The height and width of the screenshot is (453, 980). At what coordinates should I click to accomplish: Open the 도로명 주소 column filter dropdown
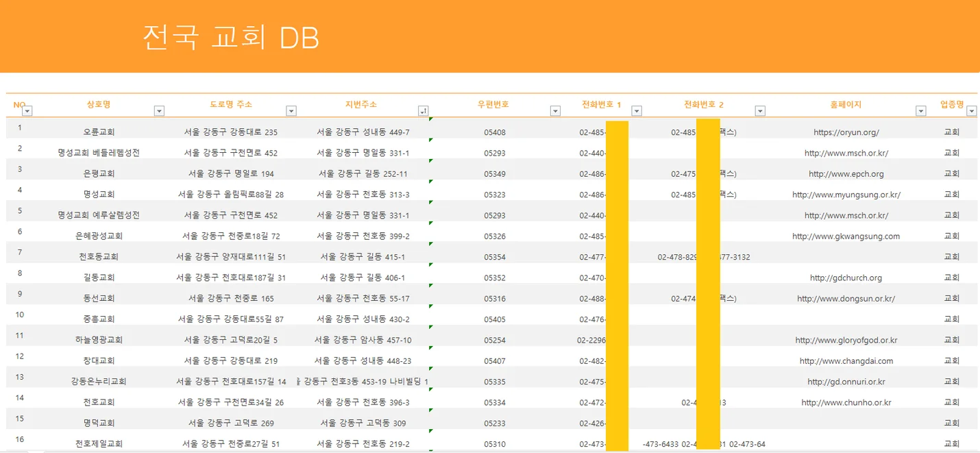pyautogui.click(x=291, y=111)
